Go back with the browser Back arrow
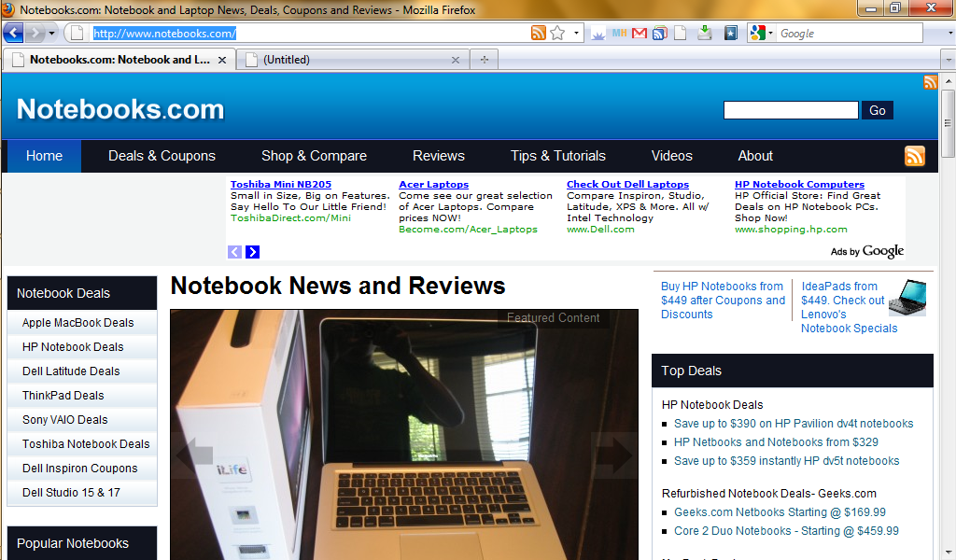The image size is (956, 560). [x=13, y=33]
